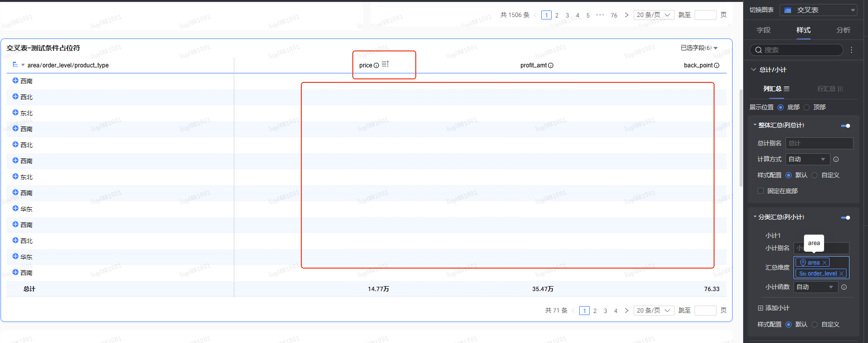Screen dimensions: 868x343
Task: Click the tree hierarchy icon in row header
Action: pyautogui.click(x=15, y=65)
